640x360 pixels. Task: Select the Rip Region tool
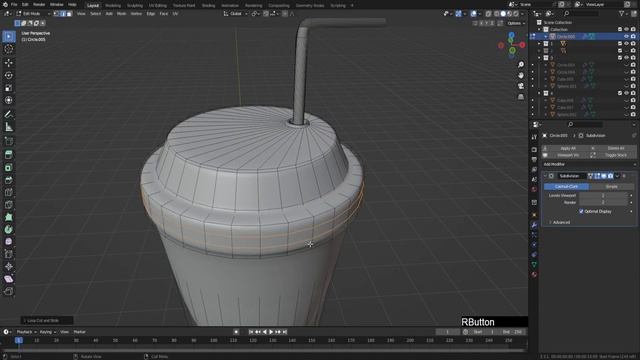9,291
